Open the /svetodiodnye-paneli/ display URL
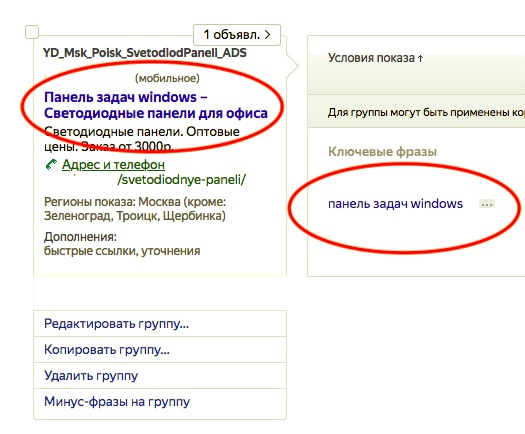The width and height of the screenshot is (525, 434). click(x=181, y=180)
